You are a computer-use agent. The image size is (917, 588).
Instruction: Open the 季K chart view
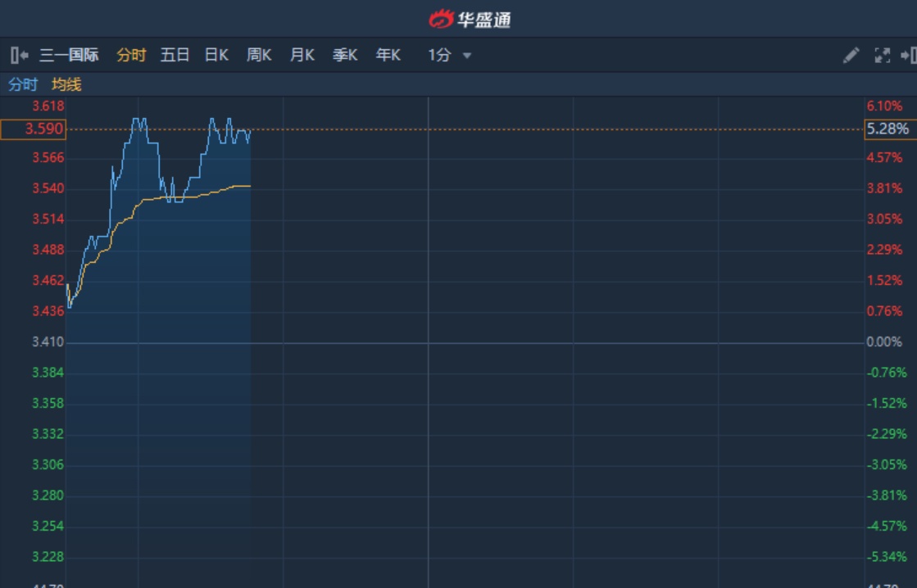(345, 56)
